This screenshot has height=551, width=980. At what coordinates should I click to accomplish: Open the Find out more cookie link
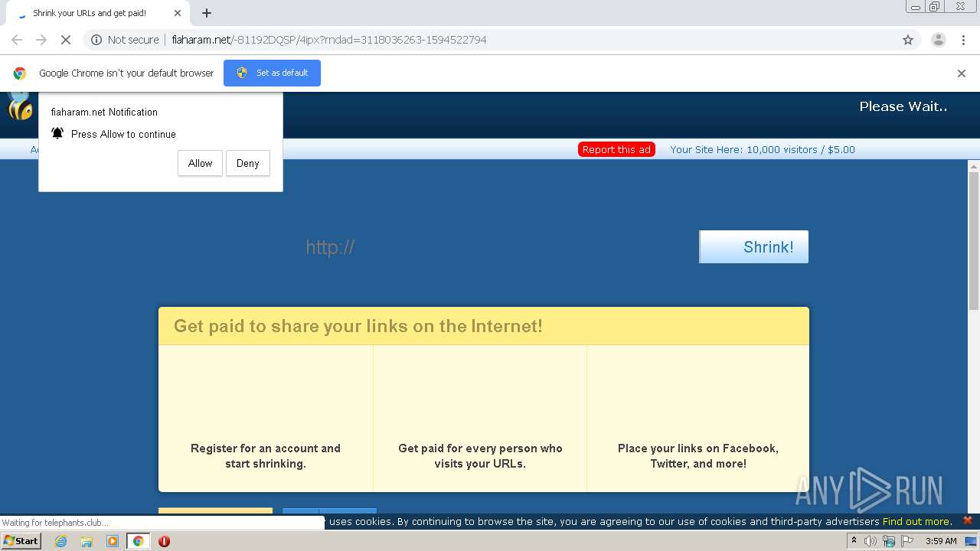pos(916,522)
